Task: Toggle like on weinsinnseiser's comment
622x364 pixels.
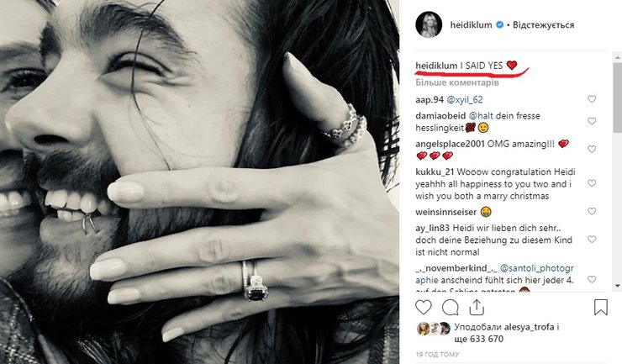Action: (x=593, y=209)
